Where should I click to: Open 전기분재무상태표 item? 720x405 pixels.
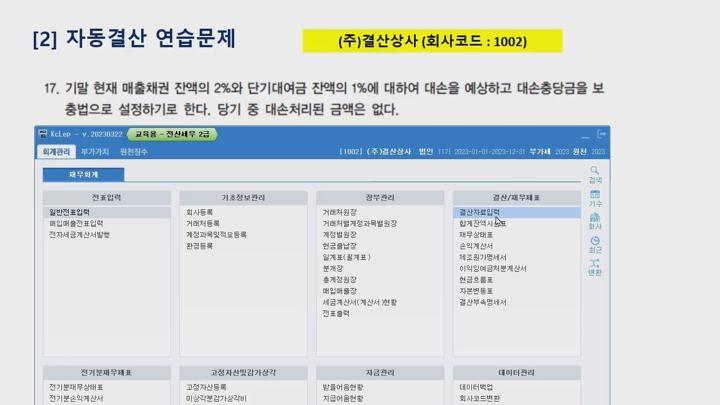76,387
